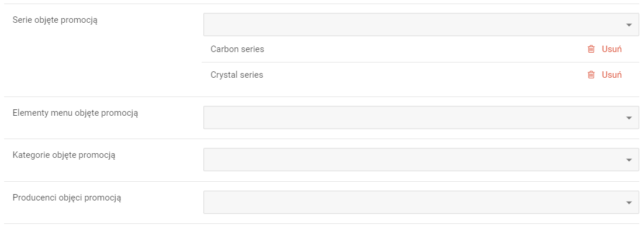Screen dimensions: 644x228
Task: Remove Crystal series via its Usuń link
Action: point(611,75)
